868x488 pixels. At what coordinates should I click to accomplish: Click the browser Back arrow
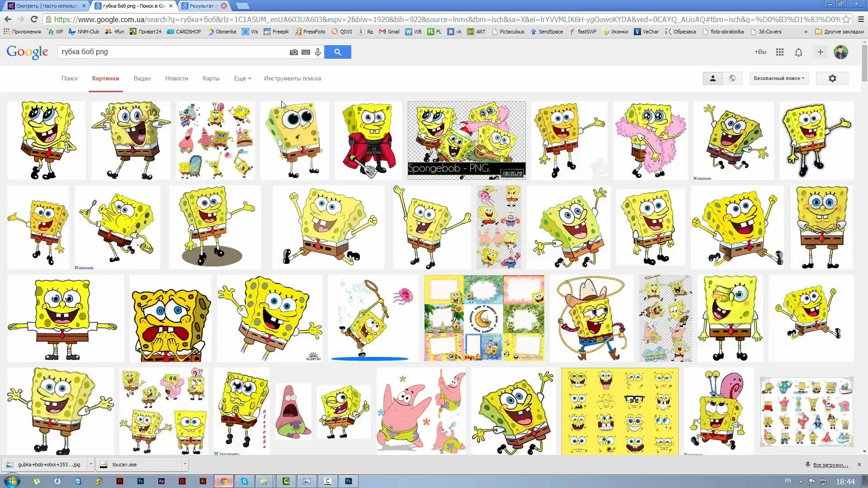[8, 19]
